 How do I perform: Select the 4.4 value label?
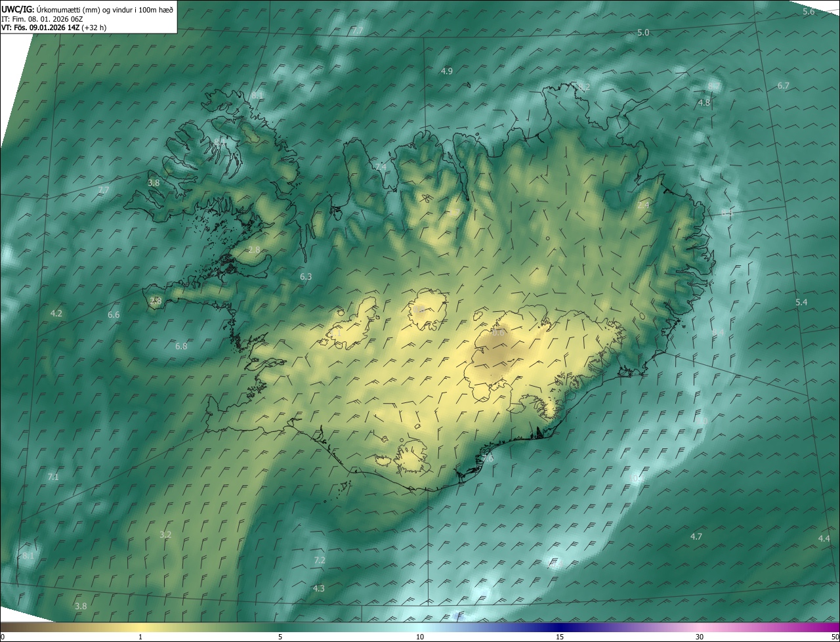click(x=824, y=539)
